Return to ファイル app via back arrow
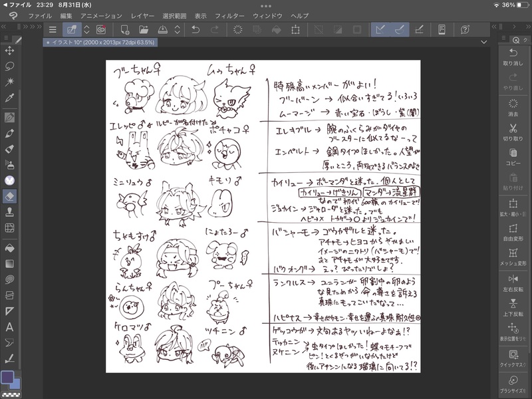Screen dimensions: 532x399 point(17,5)
